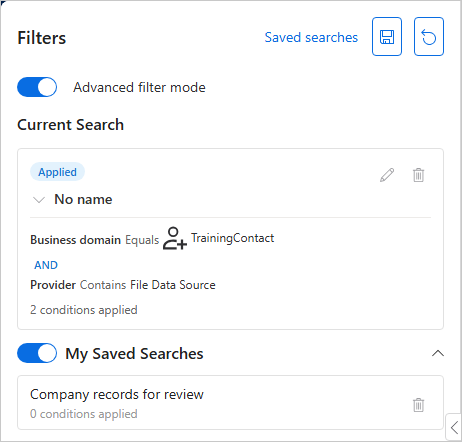Click the AND operator between conditions
The image size is (462, 442).
(46, 265)
